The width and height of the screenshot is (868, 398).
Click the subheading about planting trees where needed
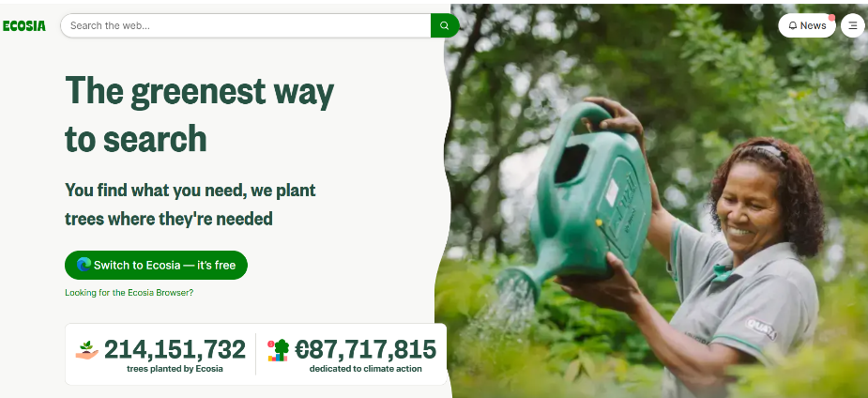coord(190,205)
